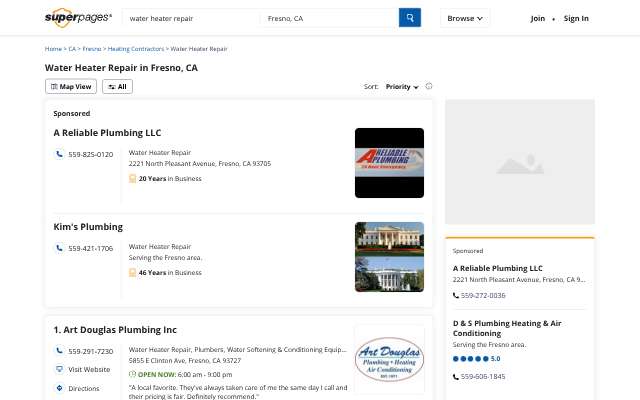Click A Reliable Plumbing logo thumbnail

point(389,163)
